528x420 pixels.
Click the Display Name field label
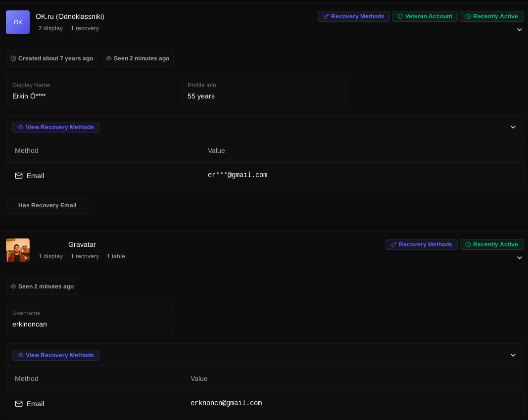pos(31,85)
